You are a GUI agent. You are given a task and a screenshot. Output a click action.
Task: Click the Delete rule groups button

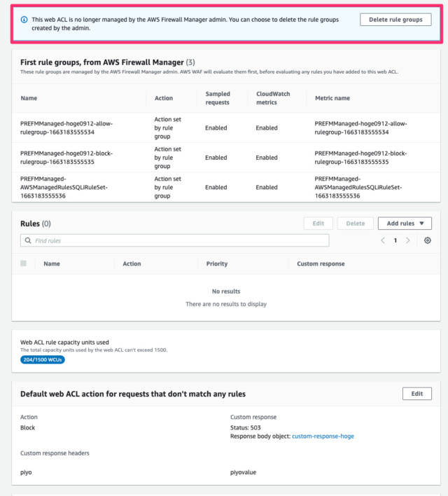pyautogui.click(x=395, y=20)
